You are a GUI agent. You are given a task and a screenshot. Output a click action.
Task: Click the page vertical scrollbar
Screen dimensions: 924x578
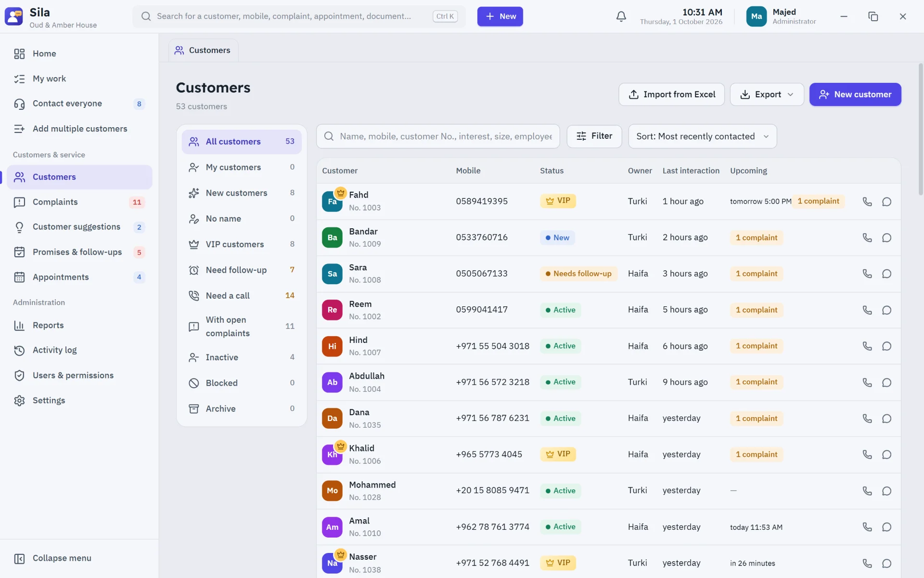pyautogui.click(x=921, y=130)
